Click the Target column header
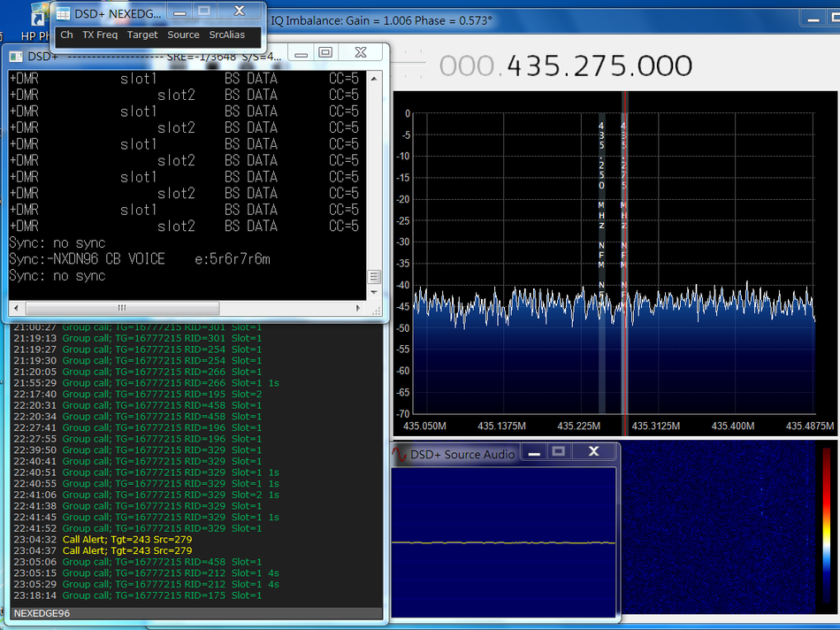This screenshot has height=630, width=840. click(142, 35)
